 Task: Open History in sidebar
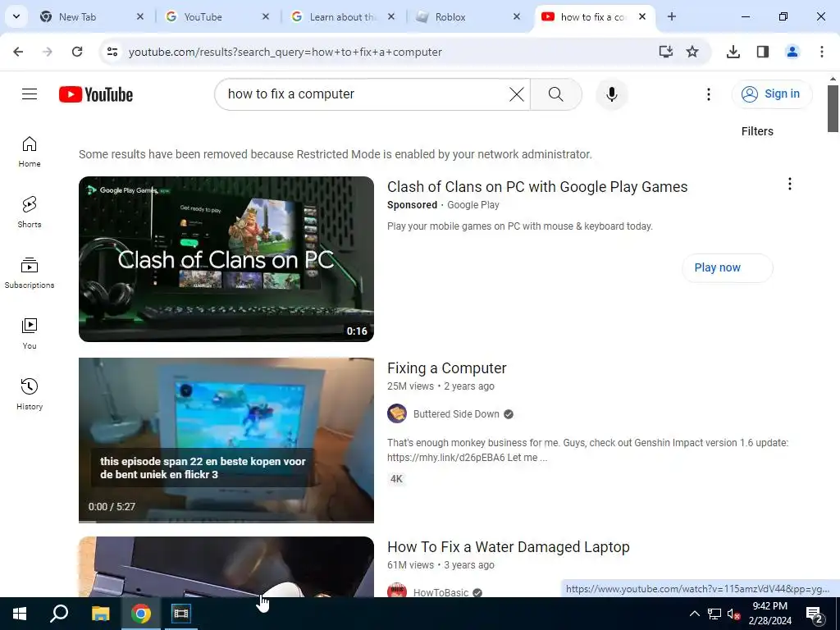click(30, 394)
